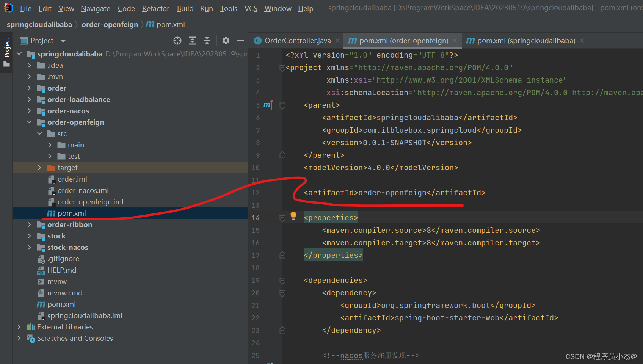The image size is (643, 364).
Task: Expand the target folder arrow
Action: click(x=39, y=168)
